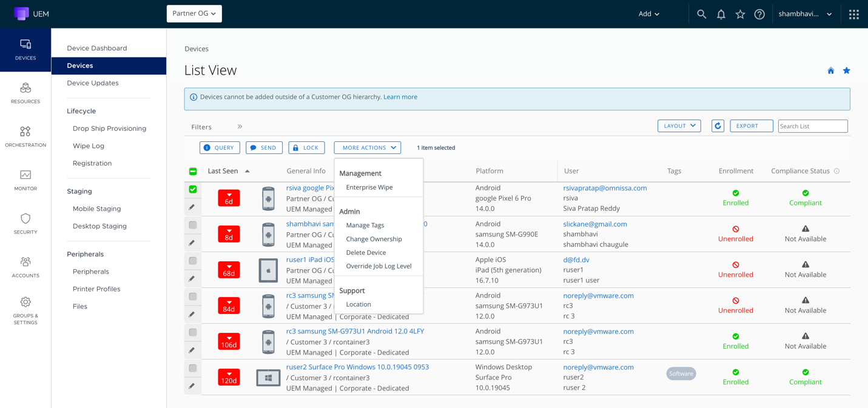Open the Add dropdown in the top bar
Viewport: 868px width, 408px height.
point(648,13)
